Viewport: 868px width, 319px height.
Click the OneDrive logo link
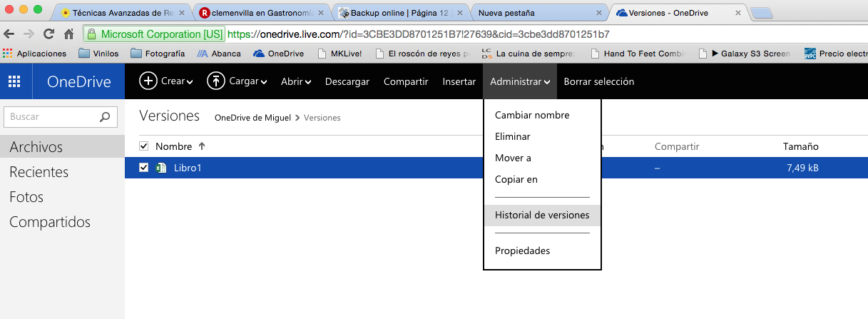click(79, 81)
